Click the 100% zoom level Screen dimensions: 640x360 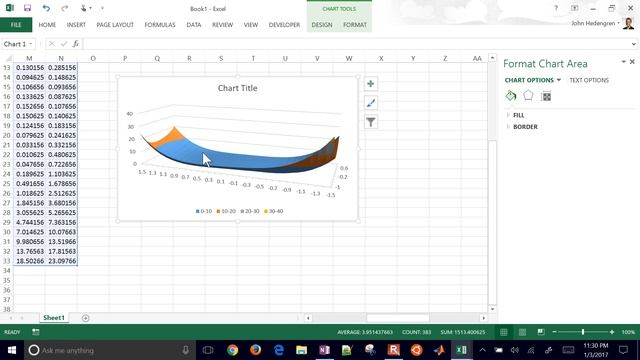(628, 332)
